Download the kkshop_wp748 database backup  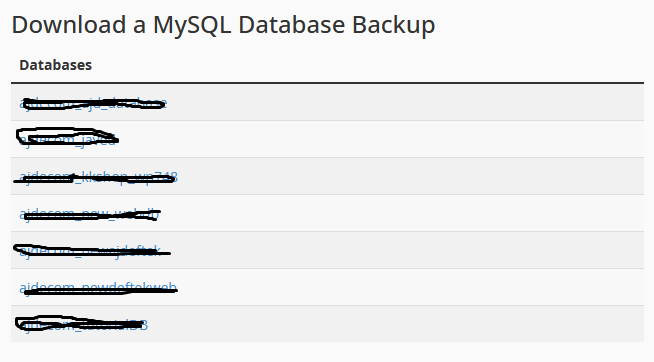point(98,177)
